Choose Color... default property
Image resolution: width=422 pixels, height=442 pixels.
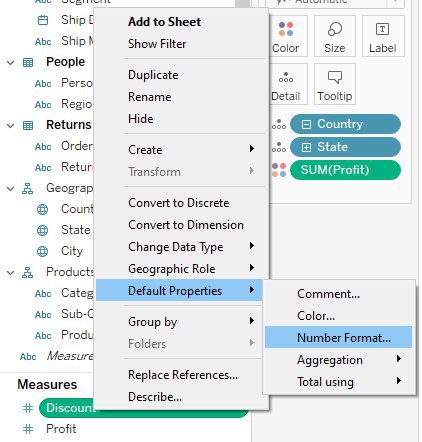tap(316, 316)
